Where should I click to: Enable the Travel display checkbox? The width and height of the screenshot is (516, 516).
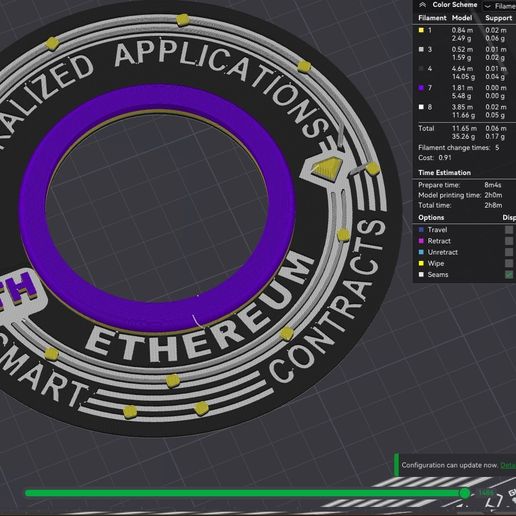(509, 230)
